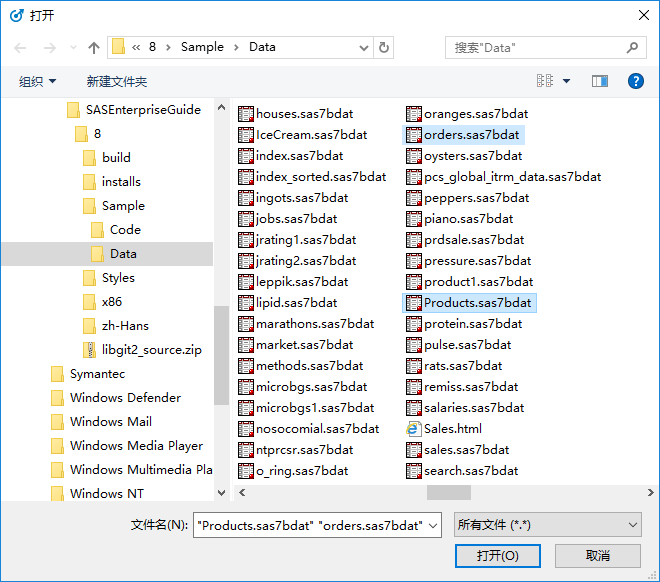660x582 pixels.
Task: Toggle the preview pane icon
Action: [600, 81]
